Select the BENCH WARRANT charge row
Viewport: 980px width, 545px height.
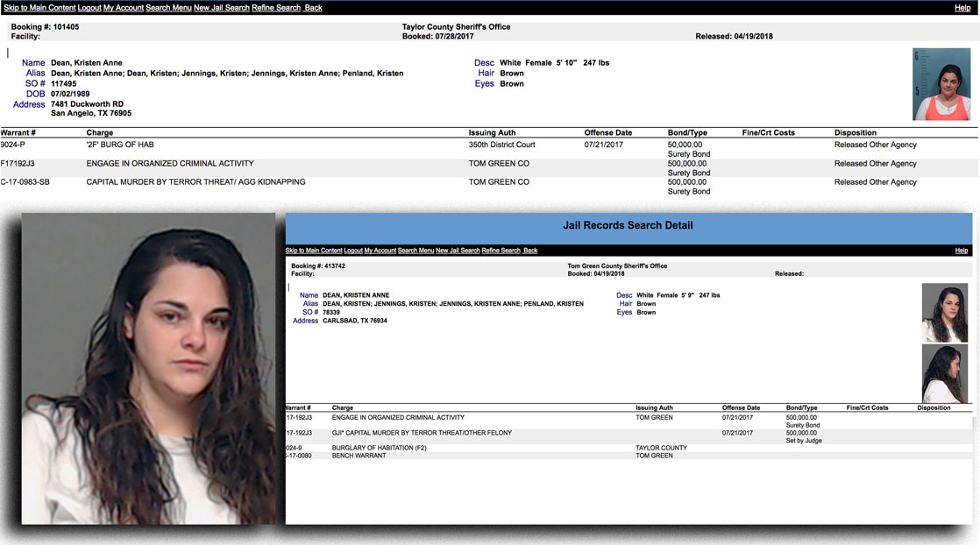click(360, 456)
